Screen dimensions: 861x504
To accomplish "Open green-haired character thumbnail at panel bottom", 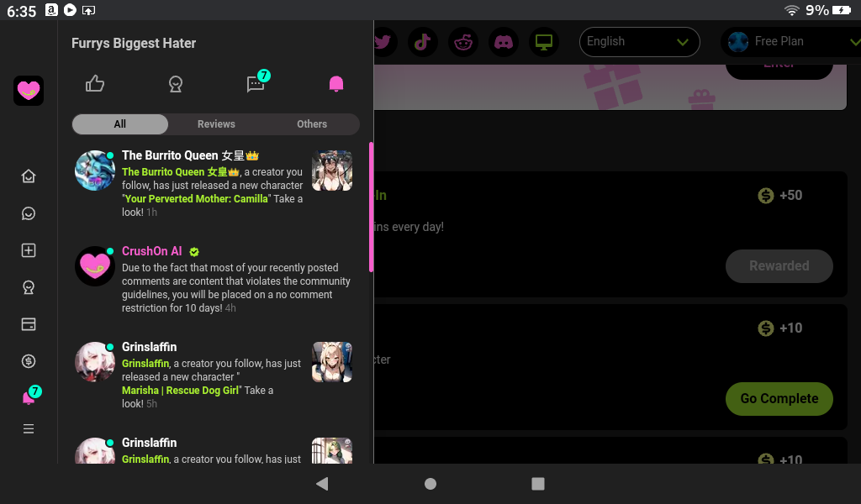I will click(332, 451).
